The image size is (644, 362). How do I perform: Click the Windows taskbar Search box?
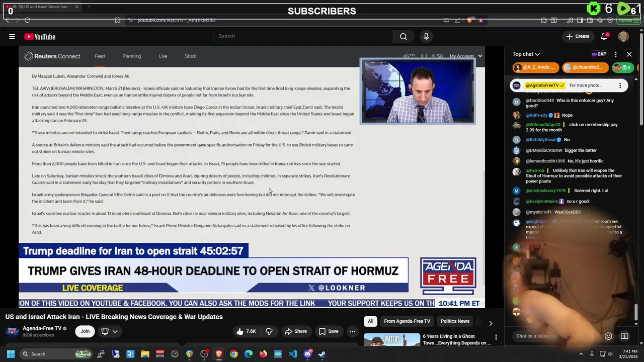[x=56, y=354]
